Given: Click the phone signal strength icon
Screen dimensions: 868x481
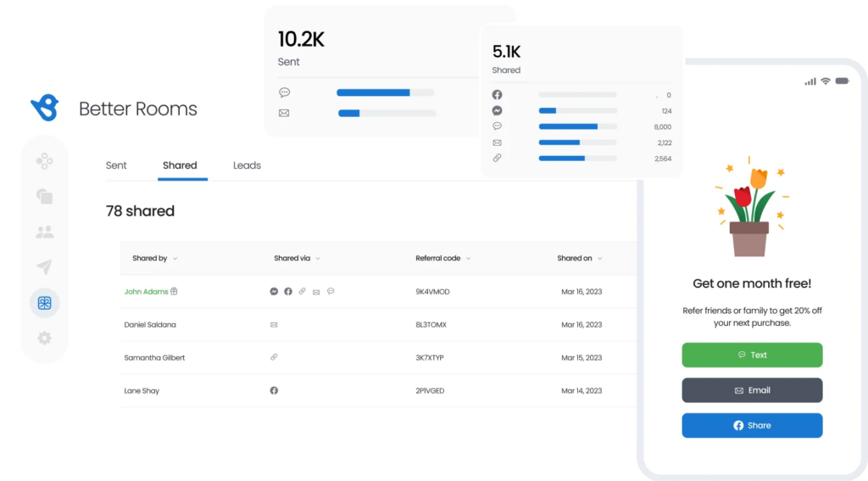Looking at the screenshot, I should [810, 81].
